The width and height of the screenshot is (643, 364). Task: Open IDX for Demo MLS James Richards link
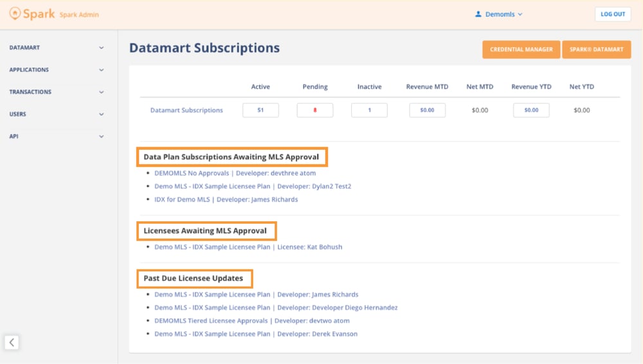(226, 199)
